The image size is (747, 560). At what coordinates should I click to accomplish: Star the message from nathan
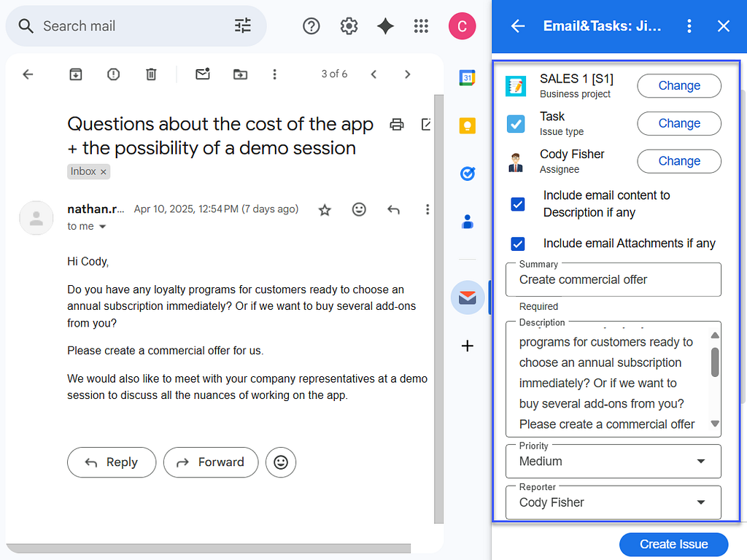click(325, 209)
